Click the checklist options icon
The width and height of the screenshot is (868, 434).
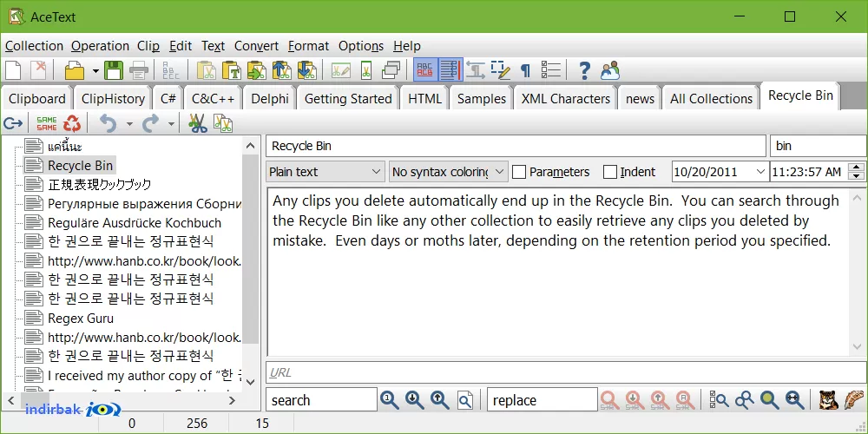point(550,70)
